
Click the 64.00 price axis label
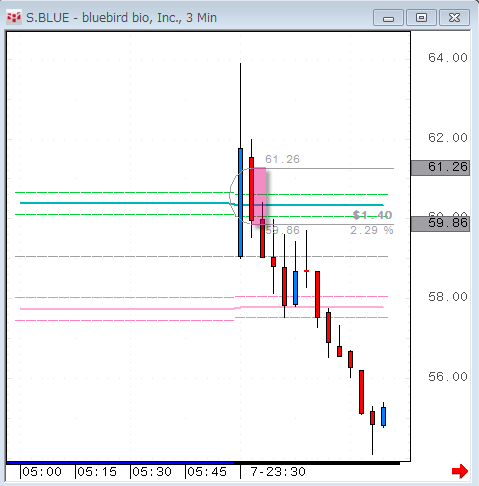point(448,58)
